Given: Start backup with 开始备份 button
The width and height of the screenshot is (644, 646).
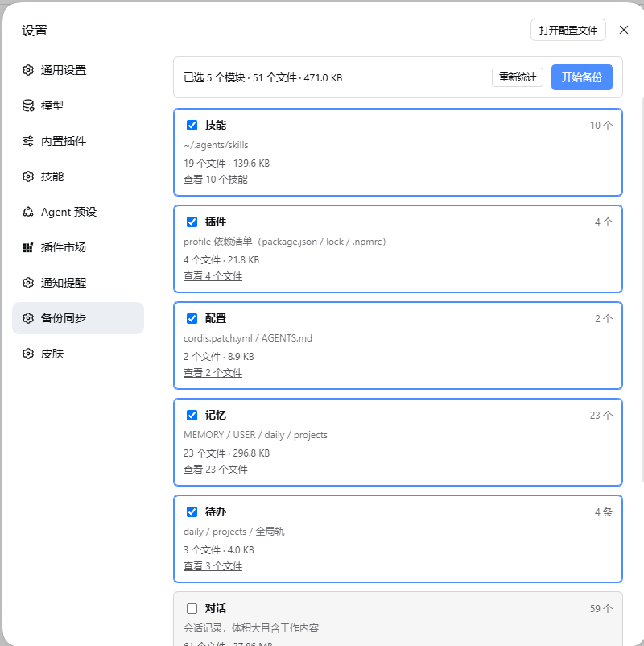Looking at the screenshot, I should tap(581, 77).
